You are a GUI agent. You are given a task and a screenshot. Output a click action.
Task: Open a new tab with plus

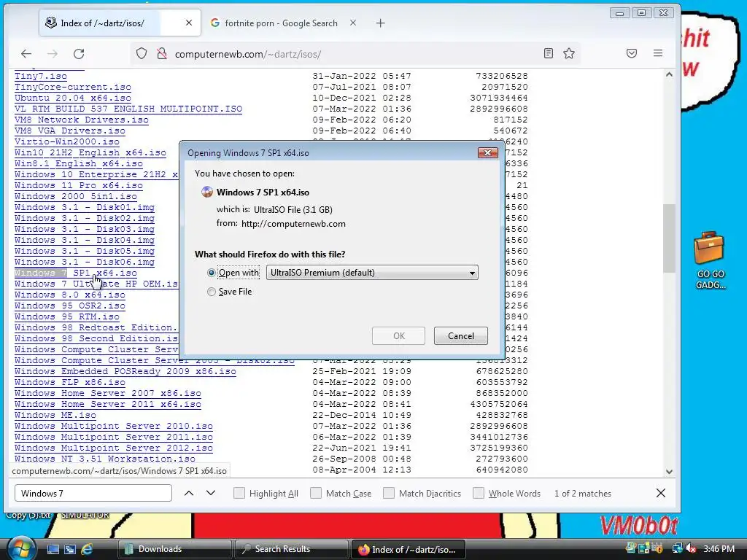click(380, 23)
